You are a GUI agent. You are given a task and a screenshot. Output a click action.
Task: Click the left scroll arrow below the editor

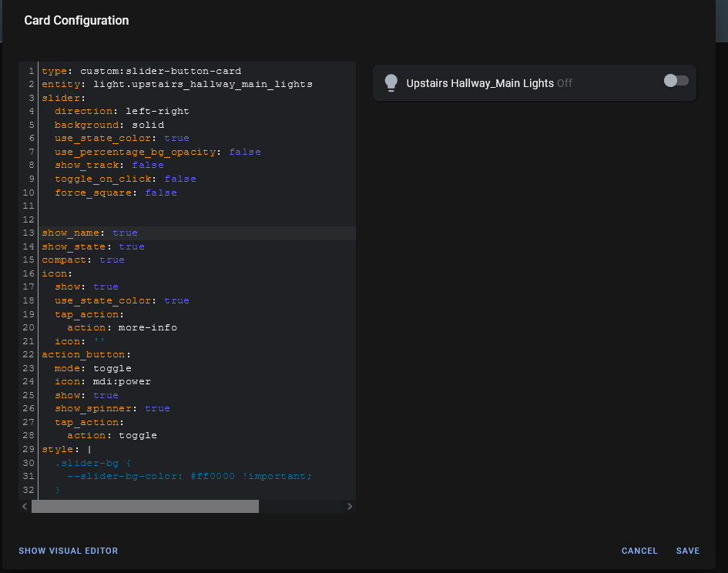tap(24, 506)
